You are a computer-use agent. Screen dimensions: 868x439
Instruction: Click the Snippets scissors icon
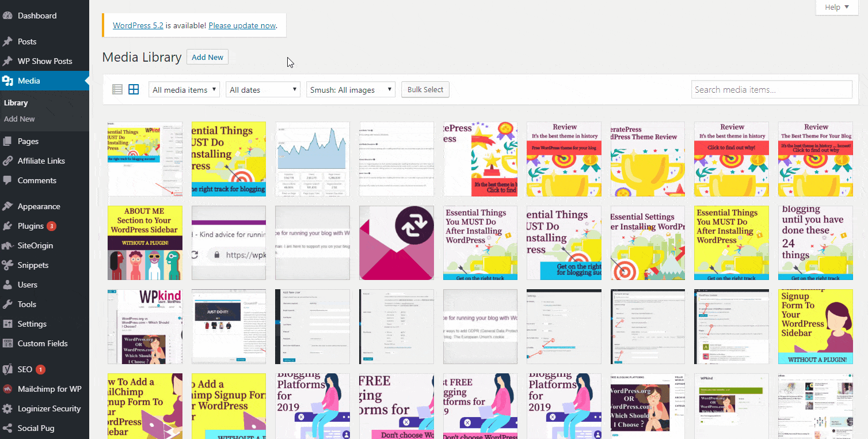pyautogui.click(x=7, y=265)
